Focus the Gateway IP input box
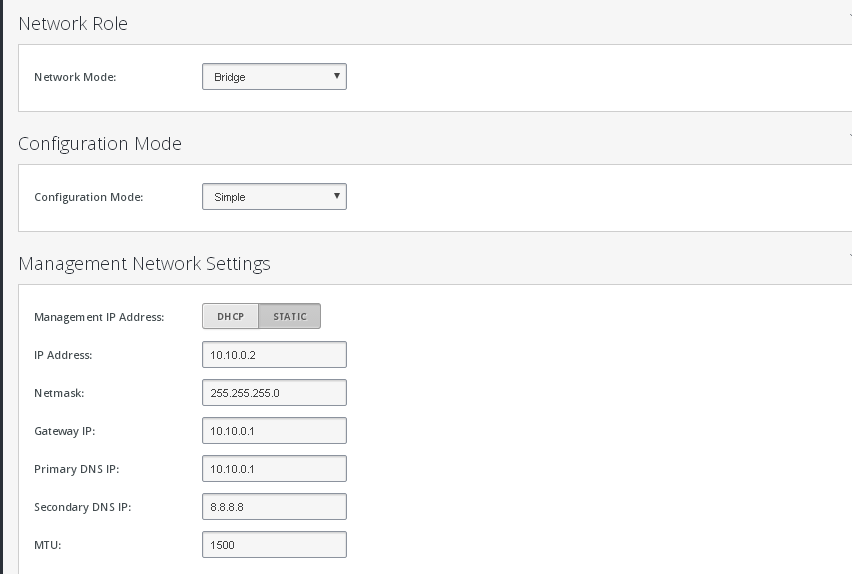Image resolution: width=852 pixels, height=574 pixels. click(274, 430)
